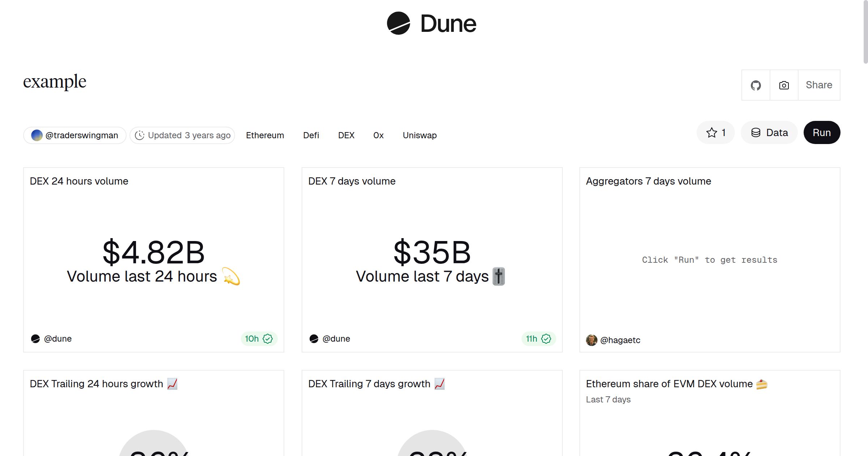
Task: Toggle the freshness indicator showing 10h
Action: [x=258, y=338]
